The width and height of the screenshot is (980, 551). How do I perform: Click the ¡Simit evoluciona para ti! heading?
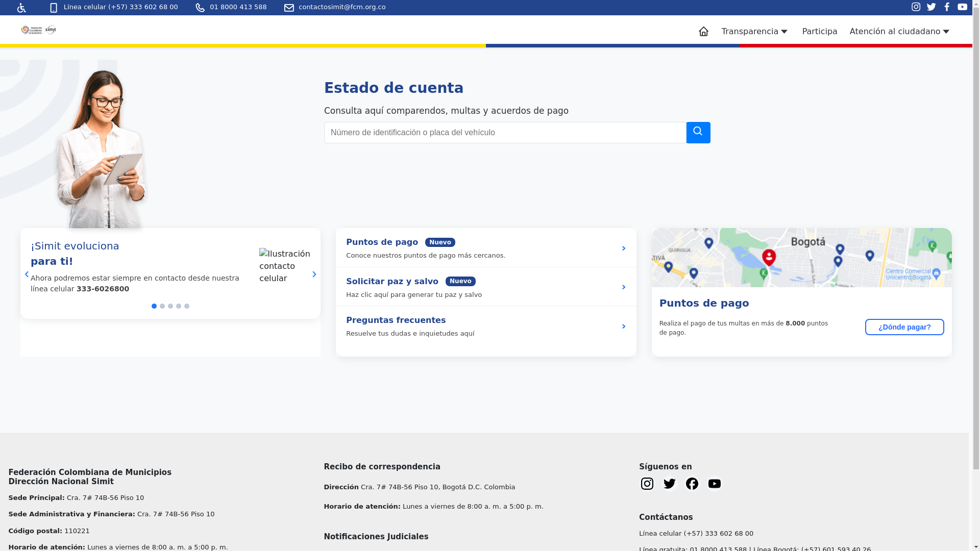coord(75,254)
